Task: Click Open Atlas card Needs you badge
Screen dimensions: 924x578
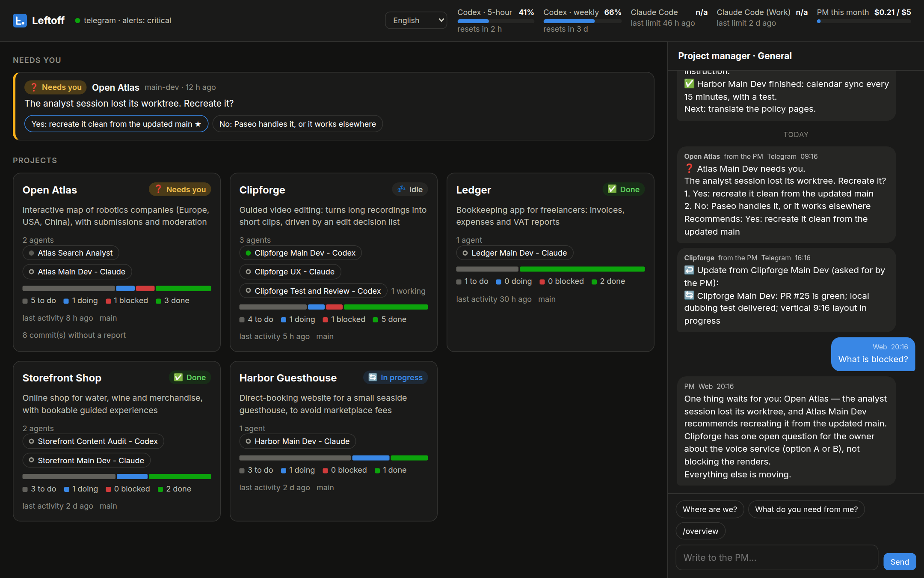Action: coord(180,189)
